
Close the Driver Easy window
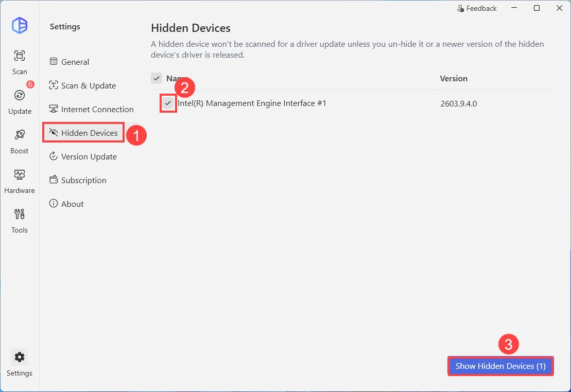(x=559, y=8)
